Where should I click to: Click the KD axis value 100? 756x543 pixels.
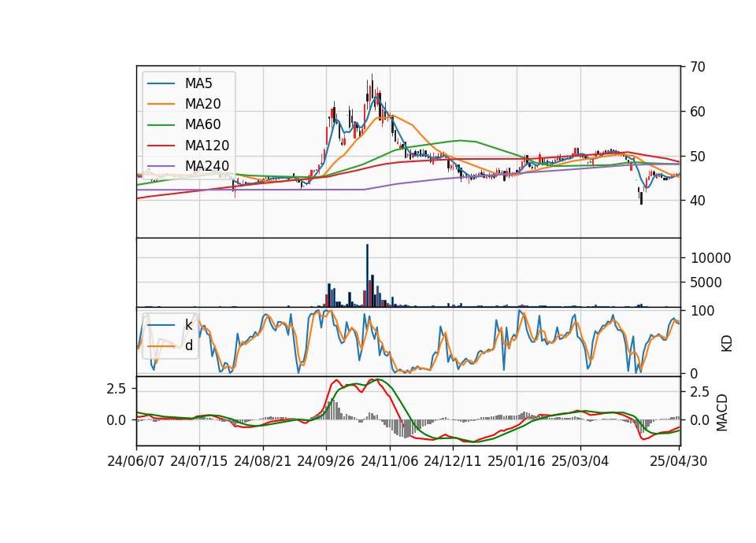coord(702,311)
